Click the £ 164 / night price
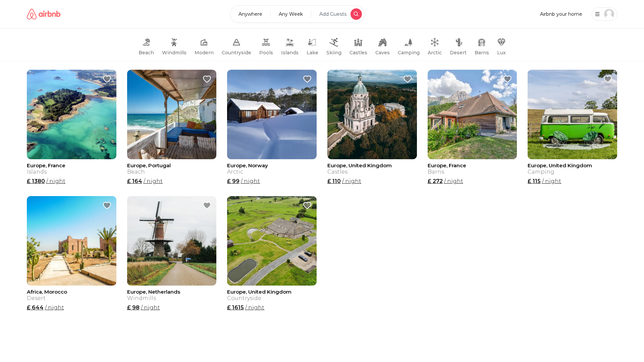The width and height of the screenshot is (644, 362). coord(145,181)
